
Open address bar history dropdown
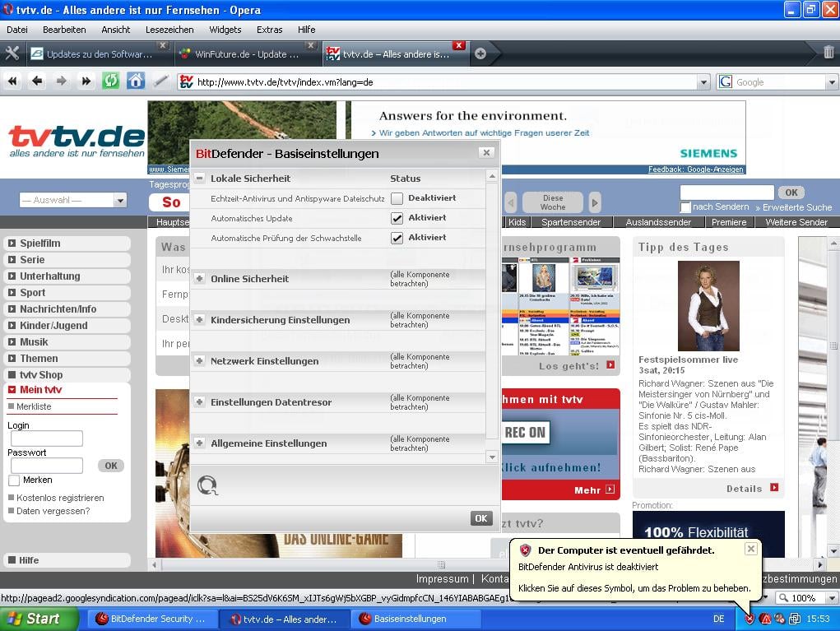[704, 82]
